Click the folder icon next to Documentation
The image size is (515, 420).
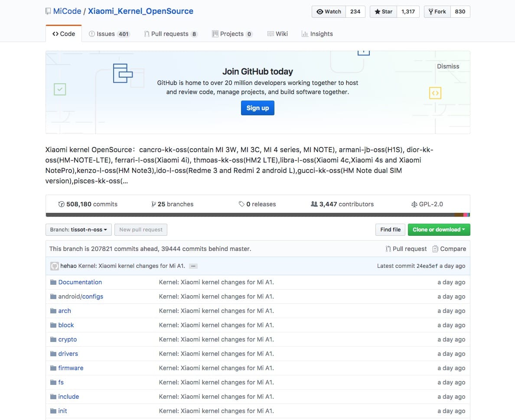pyautogui.click(x=53, y=282)
